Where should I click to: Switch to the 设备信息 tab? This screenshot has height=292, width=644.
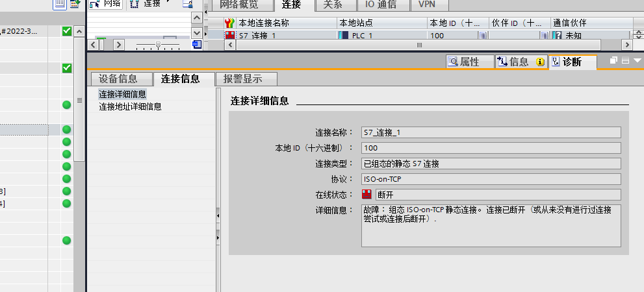(x=118, y=79)
